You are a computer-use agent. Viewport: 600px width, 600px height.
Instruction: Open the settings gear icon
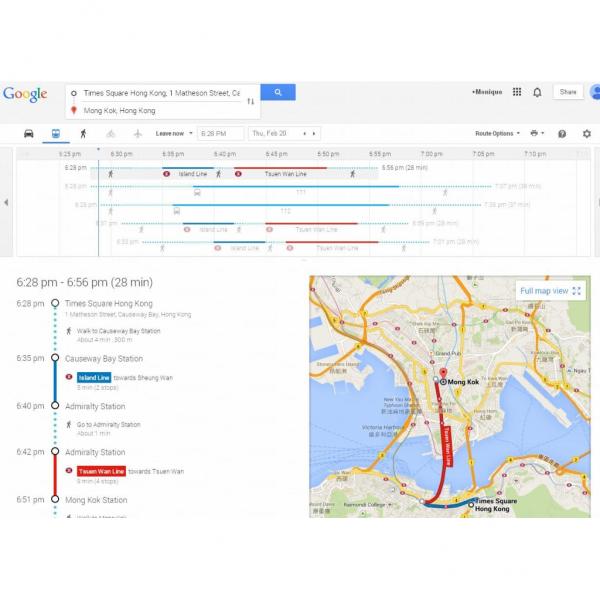(x=587, y=134)
